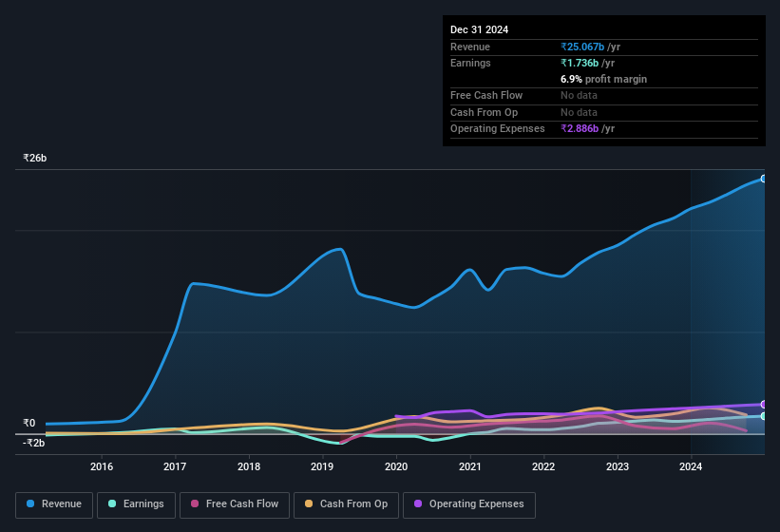This screenshot has width=780, height=532.
Task: Click the teal Earnings legend dot
Action: pyautogui.click(x=112, y=503)
